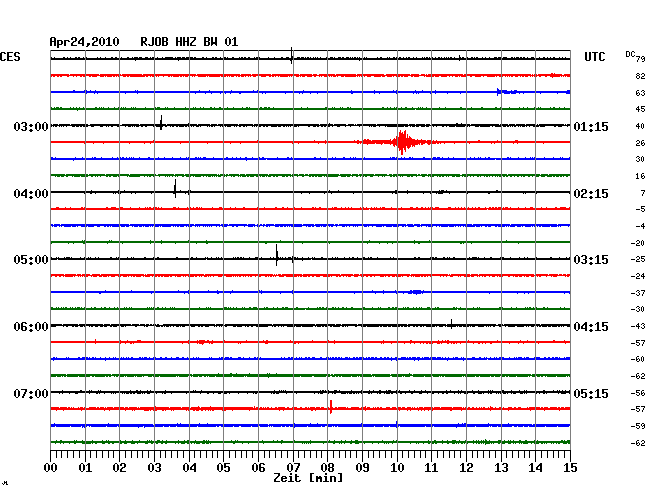Click the black spike on the 04:15 trace
Image resolution: width=650 pixels, height=494 pixels.
pos(451,324)
